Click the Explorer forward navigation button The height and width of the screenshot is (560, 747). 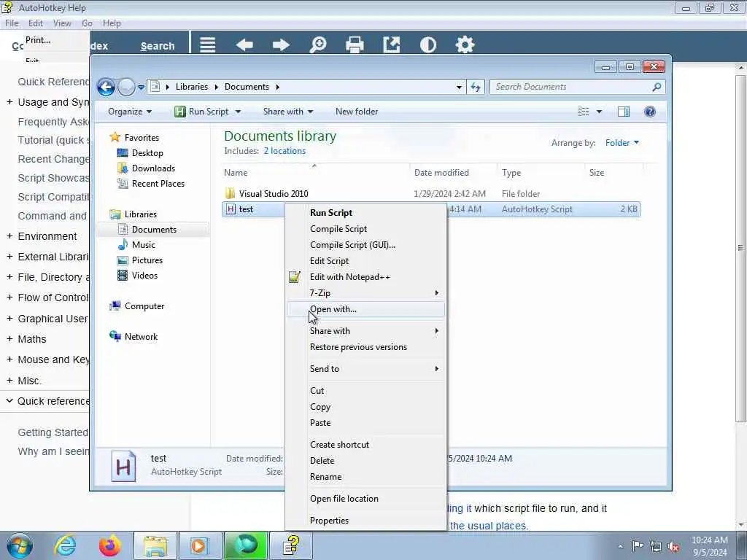pos(126,87)
